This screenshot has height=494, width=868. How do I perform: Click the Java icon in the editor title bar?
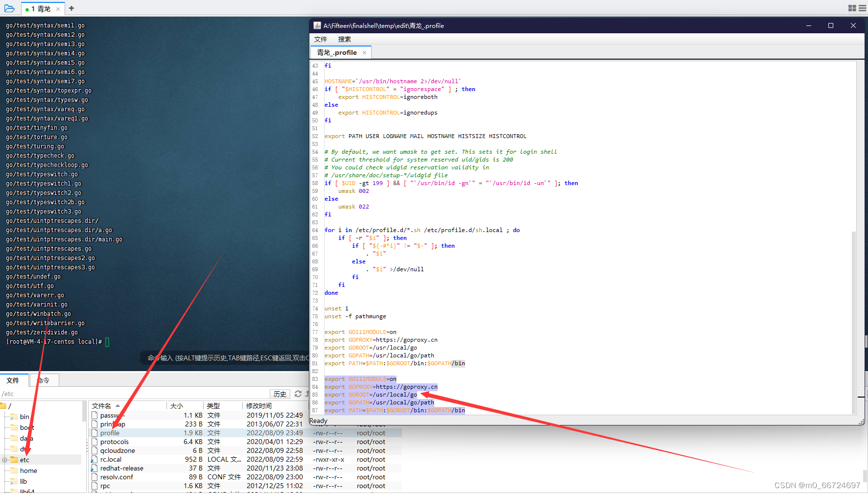[317, 25]
